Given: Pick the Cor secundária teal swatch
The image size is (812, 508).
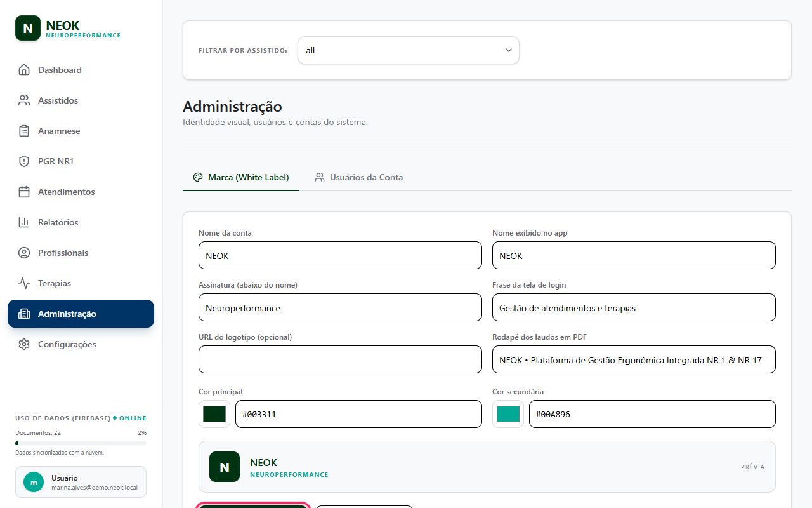Looking at the screenshot, I should coord(508,414).
